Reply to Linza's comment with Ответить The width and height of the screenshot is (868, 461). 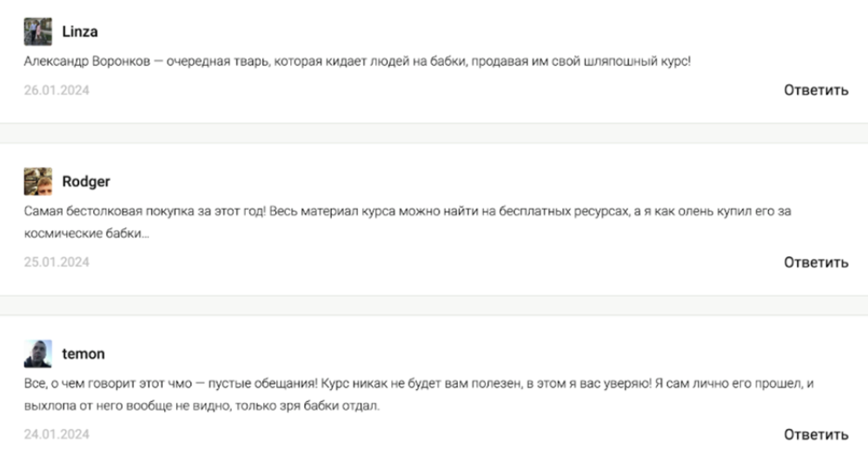click(816, 90)
